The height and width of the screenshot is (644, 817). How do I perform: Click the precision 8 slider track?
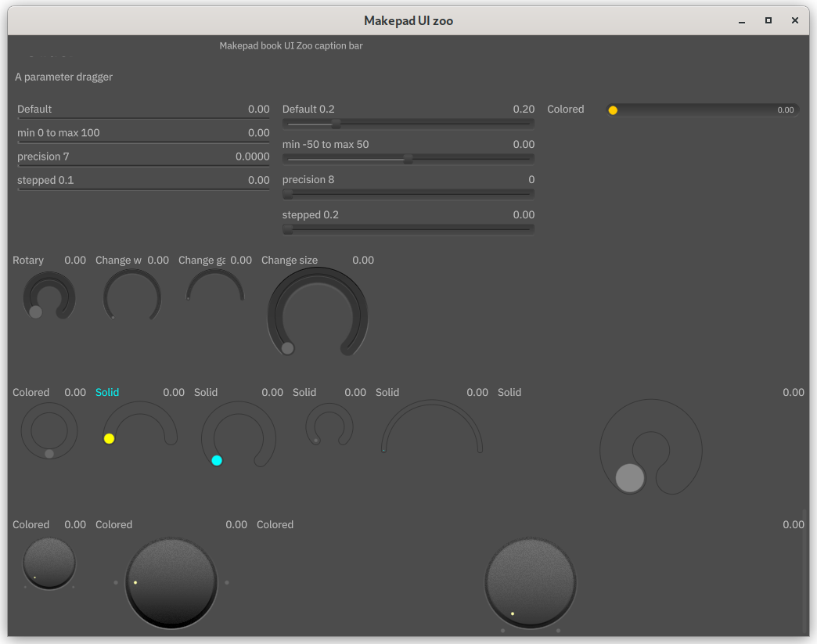point(408,193)
